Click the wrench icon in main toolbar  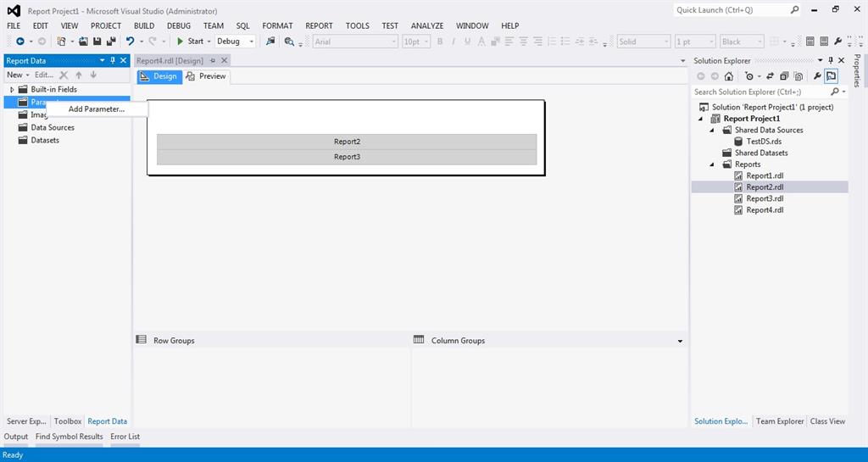pos(838,42)
